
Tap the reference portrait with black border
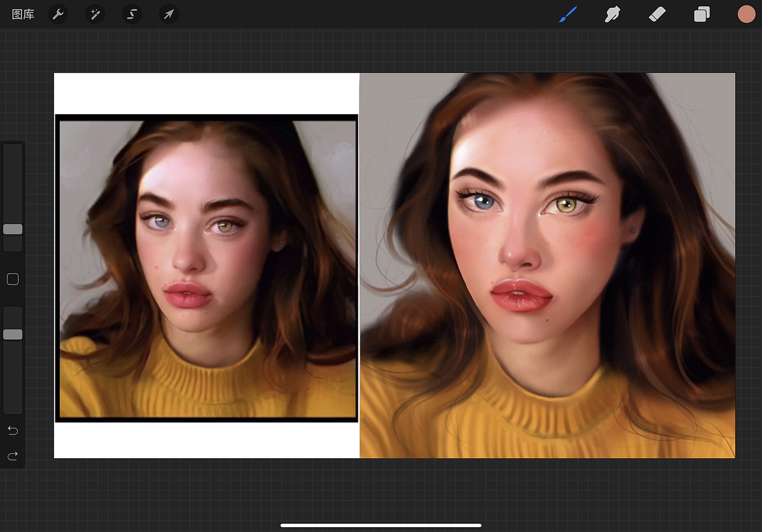point(207,268)
